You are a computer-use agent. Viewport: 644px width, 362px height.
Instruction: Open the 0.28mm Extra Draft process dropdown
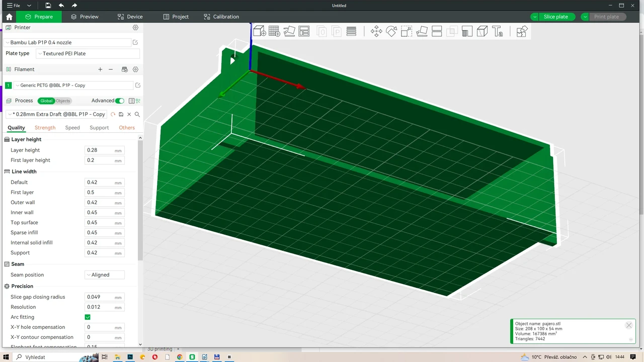[57, 114]
